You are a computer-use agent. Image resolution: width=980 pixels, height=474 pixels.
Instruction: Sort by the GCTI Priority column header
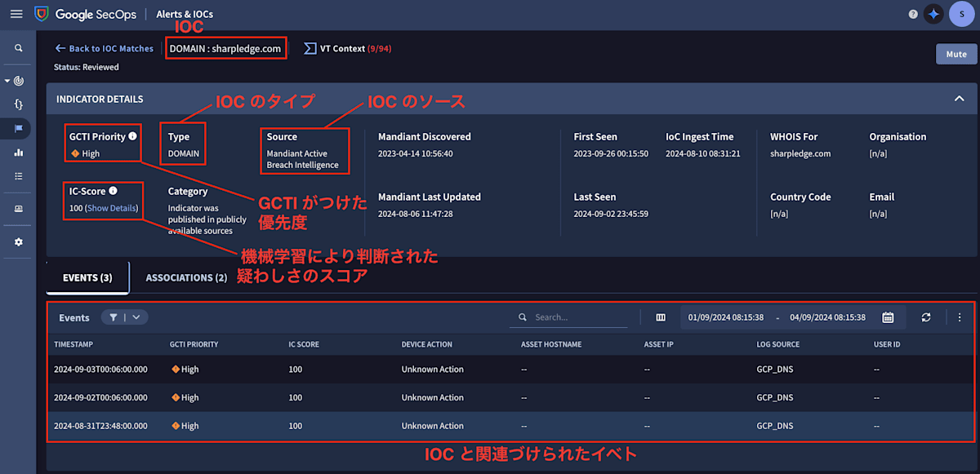tap(194, 345)
